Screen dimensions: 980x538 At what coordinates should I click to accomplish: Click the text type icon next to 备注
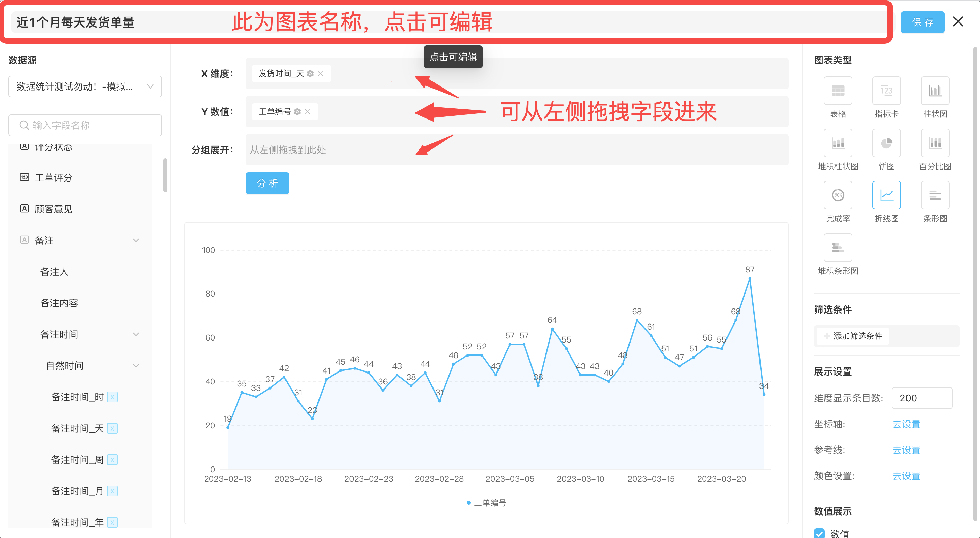(x=24, y=240)
